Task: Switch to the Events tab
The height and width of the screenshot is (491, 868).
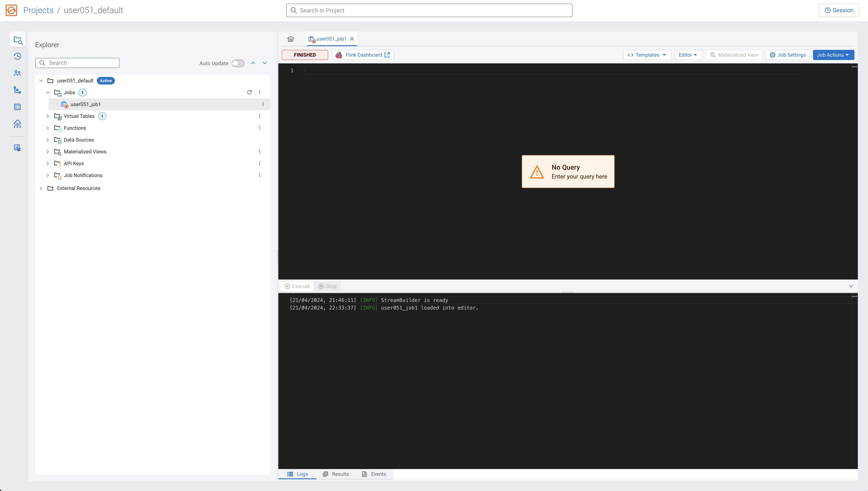Action: 374,474
